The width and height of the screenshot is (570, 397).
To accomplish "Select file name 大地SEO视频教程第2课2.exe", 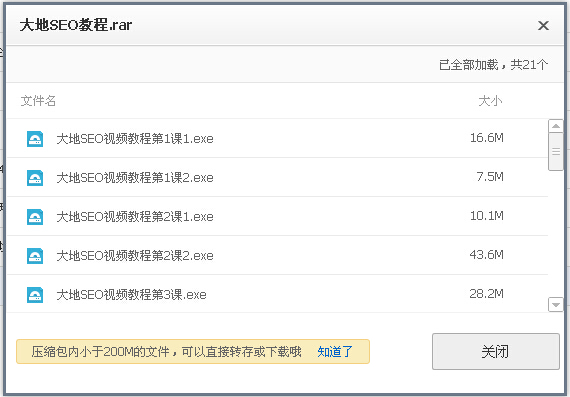I will 135,256.
